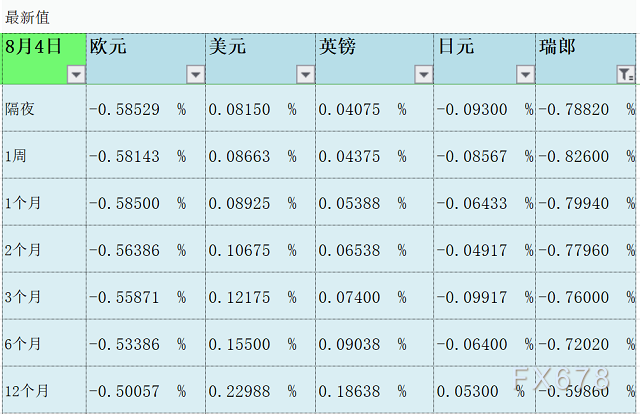This screenshot has height=414, width=640.
Task: Select the 12个月 row label
Action: (44, 390)
